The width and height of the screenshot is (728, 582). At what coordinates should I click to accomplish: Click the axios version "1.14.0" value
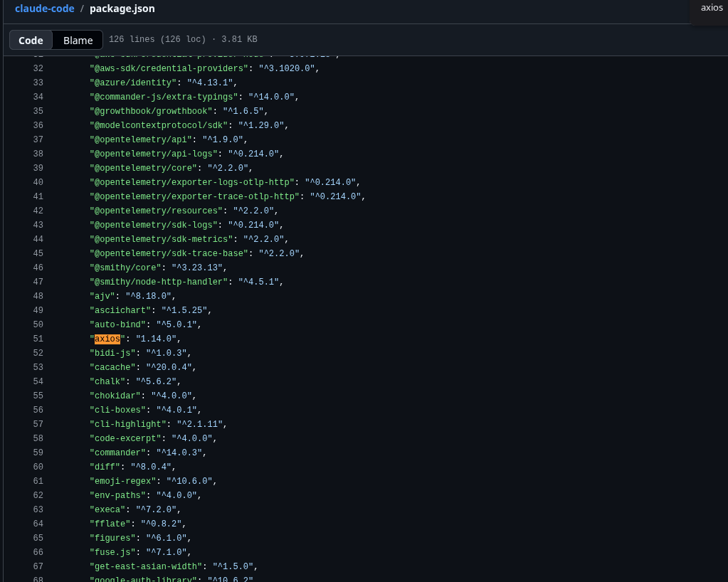point(156,339)
